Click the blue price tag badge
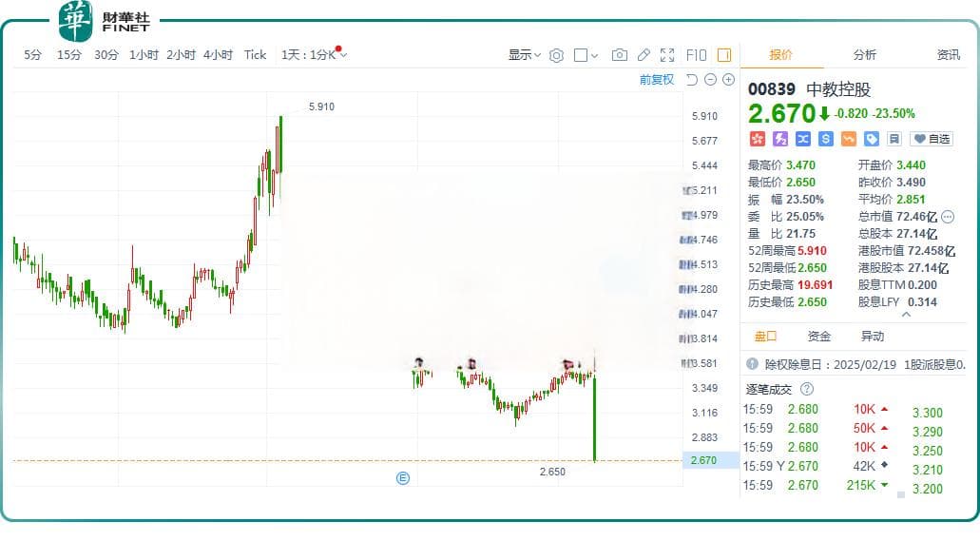 click(x=872, y=139)
